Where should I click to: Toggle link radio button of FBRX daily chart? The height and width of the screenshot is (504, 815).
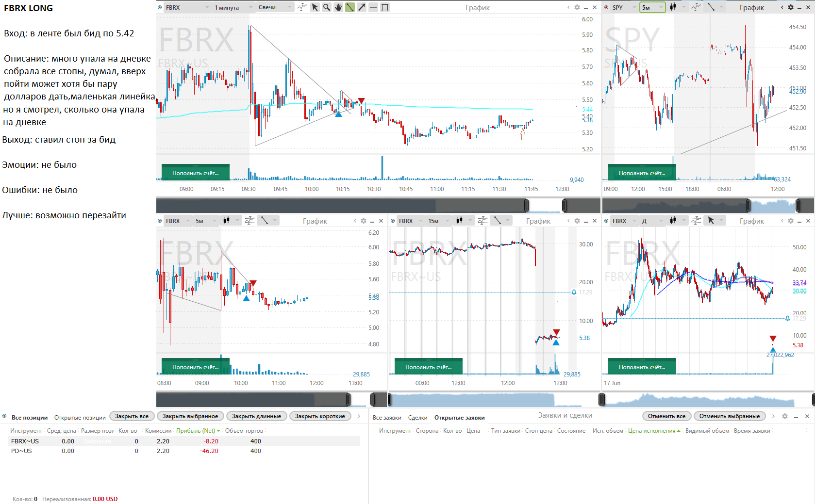[x=607, y=221]
